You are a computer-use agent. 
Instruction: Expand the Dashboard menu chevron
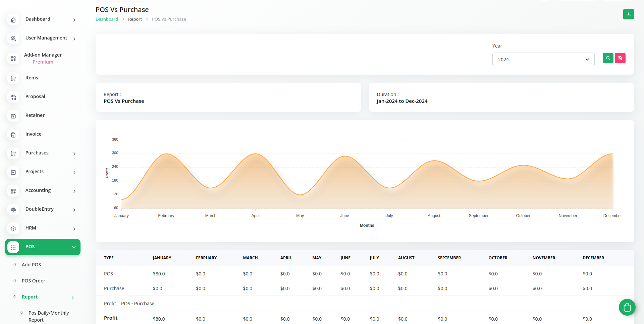[x=74, y=20]
